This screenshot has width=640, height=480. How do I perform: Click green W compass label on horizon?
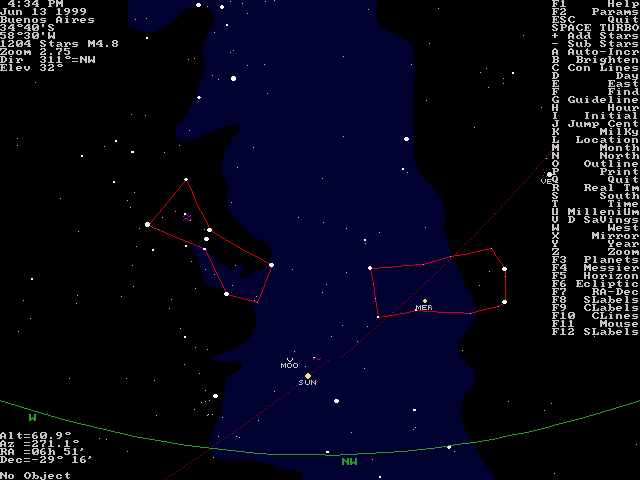coord(32,418)
